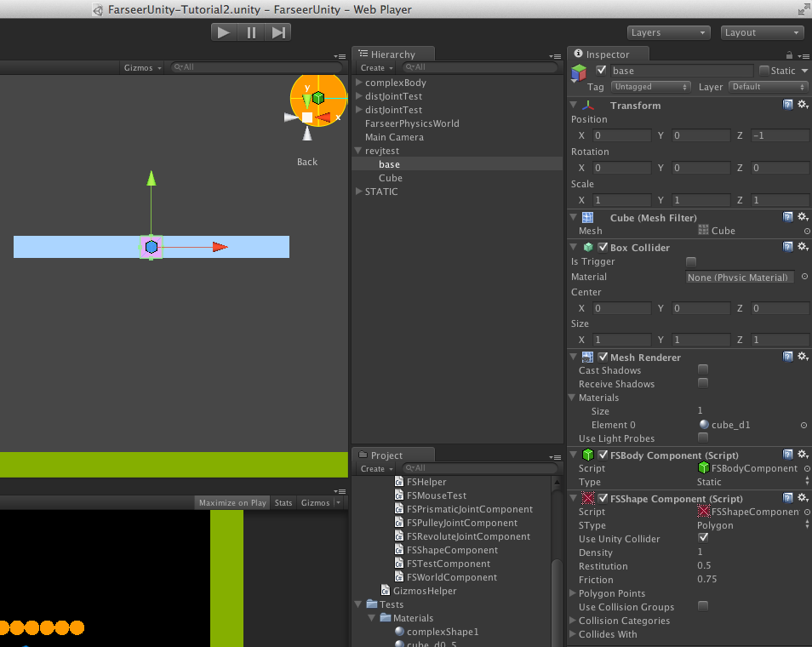Toggle the Static checkbox
812x647 pixels.
point(763,71)
